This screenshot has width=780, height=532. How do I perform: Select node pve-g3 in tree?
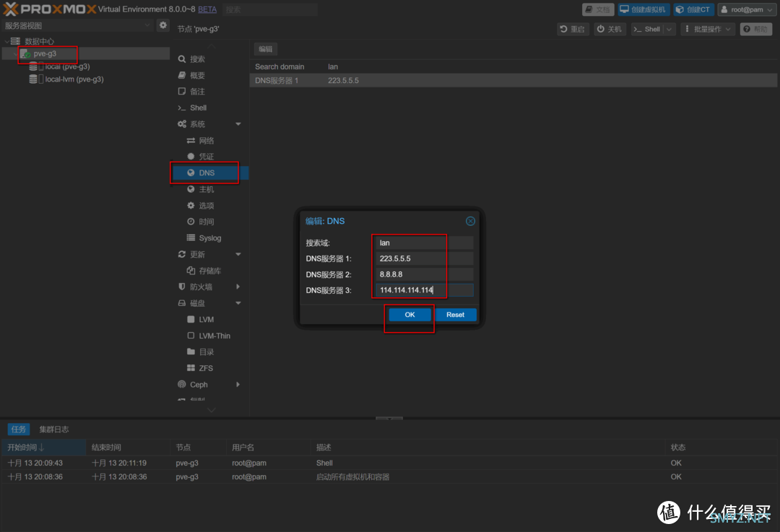click(x=45, y=53)
